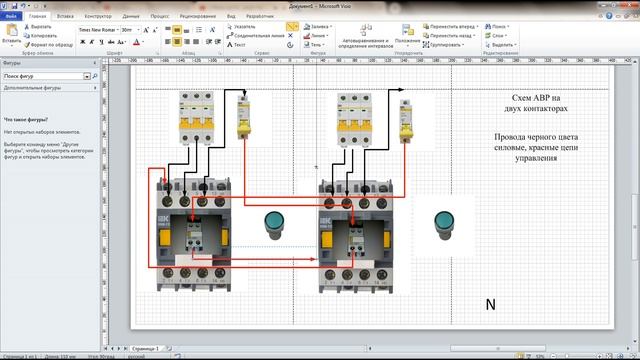
Task: Cut selection with Вырезать
Action: [x=38, y=27]
